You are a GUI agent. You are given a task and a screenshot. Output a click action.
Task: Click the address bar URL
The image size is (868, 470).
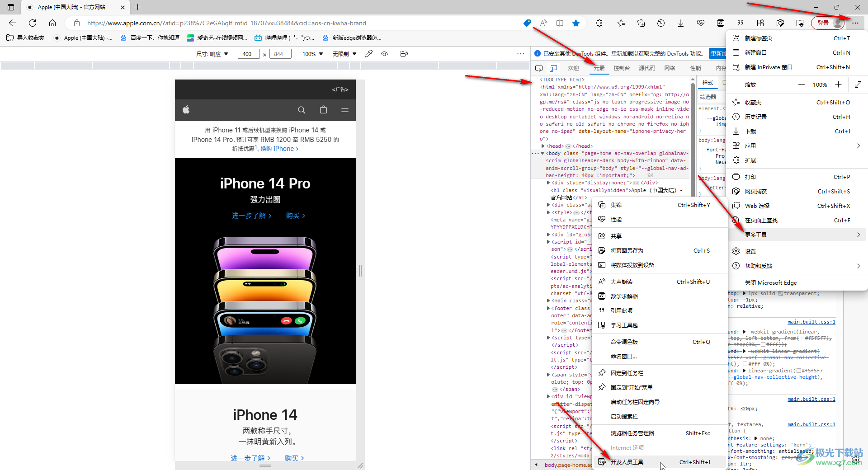(x=226, y=23)
